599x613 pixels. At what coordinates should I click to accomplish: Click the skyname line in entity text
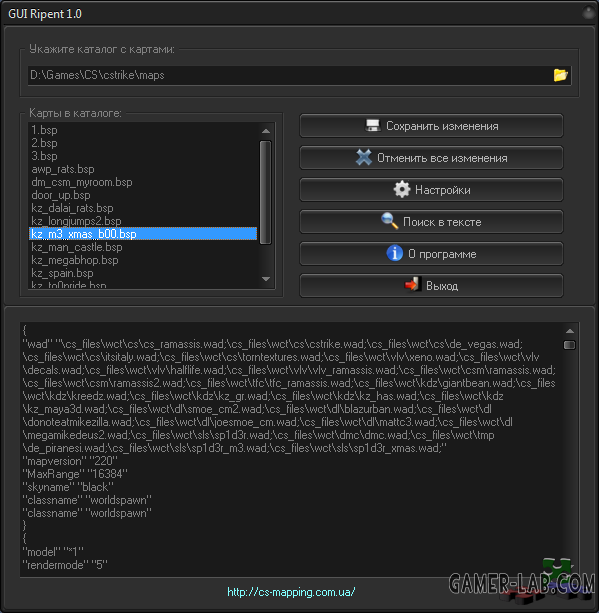coord(68,487)
